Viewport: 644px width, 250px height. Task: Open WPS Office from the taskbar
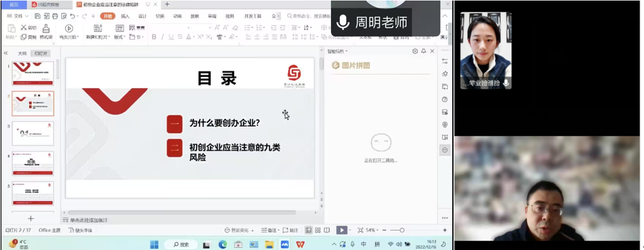pos(300,244)
